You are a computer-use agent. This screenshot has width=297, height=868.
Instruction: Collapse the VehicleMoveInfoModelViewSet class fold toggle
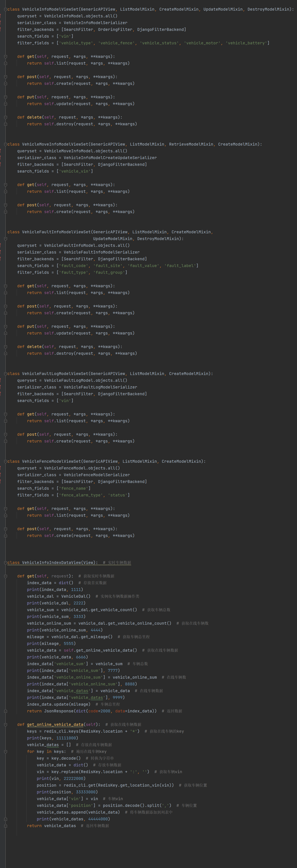coord(5,144)
